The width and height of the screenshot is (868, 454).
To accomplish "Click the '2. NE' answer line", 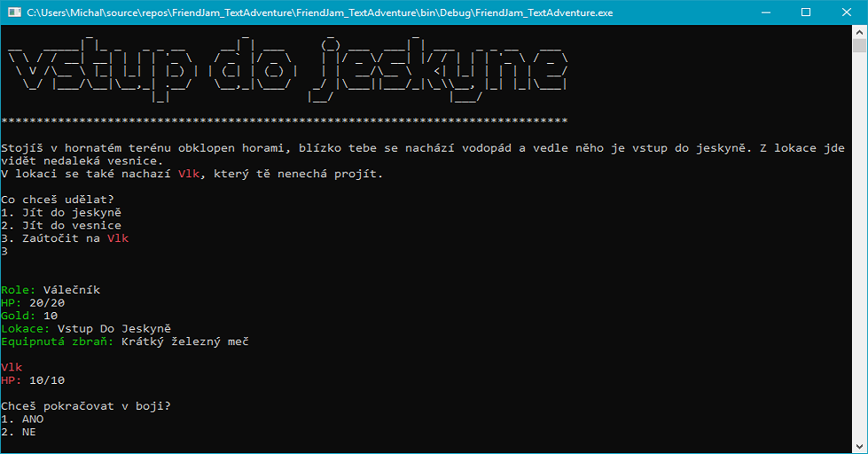I will [x=20, y=431].
